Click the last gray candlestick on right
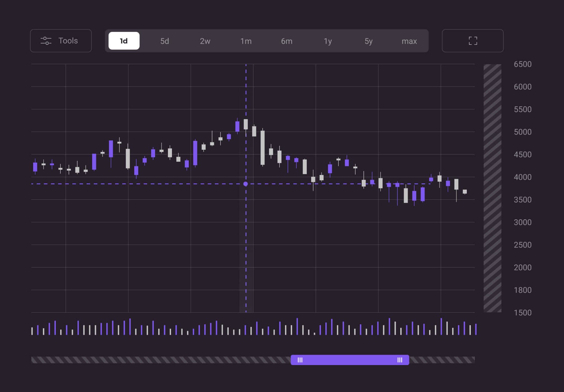 click(x=465, y=192)
